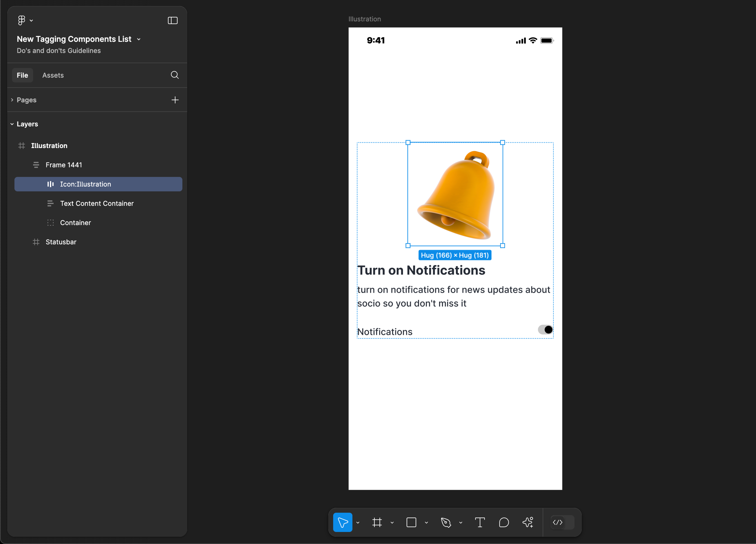Screen dimensions: 756x544
Task: Select the Illustration top-level layer
Action: tap(98, 146)
